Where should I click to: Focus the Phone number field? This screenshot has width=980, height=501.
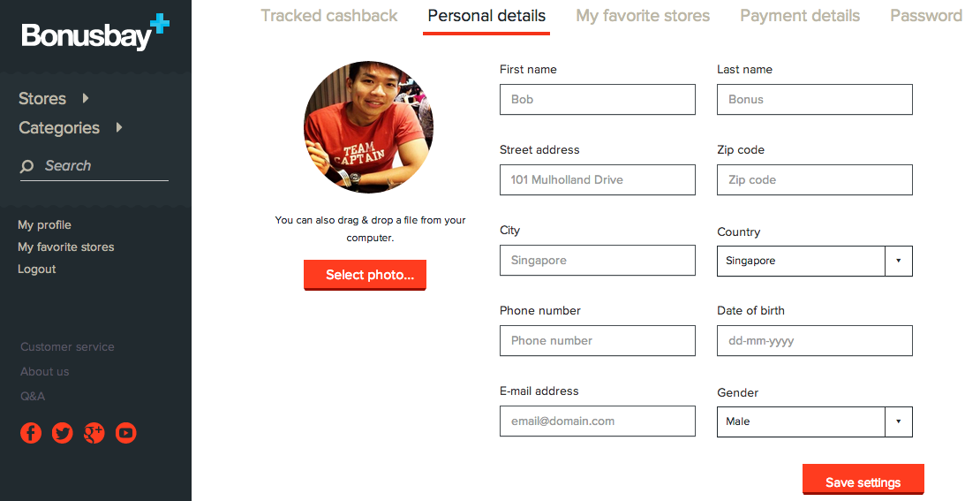click(597, 340)
